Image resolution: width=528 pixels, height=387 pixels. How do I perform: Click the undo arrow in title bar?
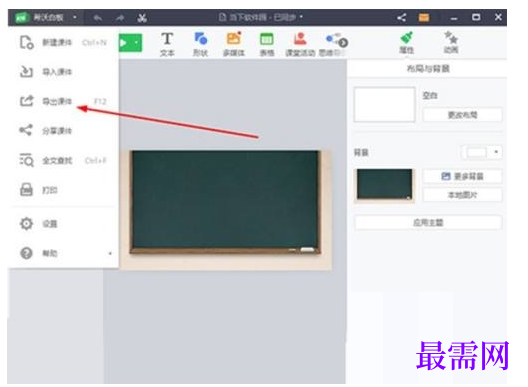[98, 18]
